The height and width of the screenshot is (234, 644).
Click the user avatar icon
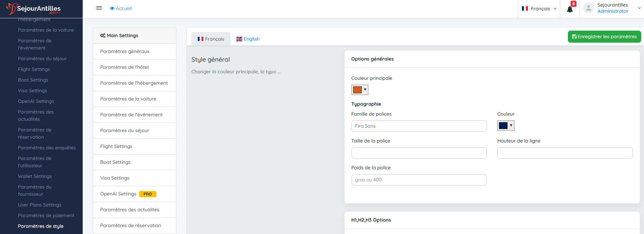tap(589, 8)
